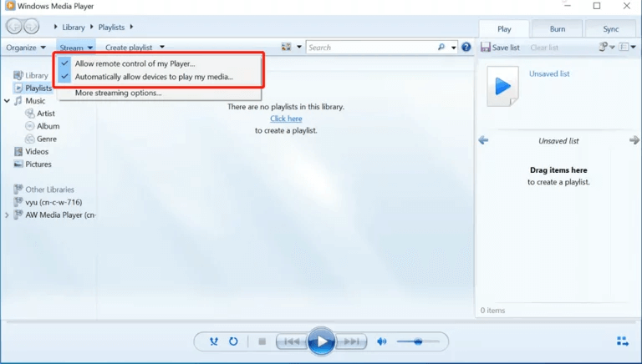Screen dimensions: 642x364
Task: Click Playlists in the breadcrumb path
Action: pos(111,27)
